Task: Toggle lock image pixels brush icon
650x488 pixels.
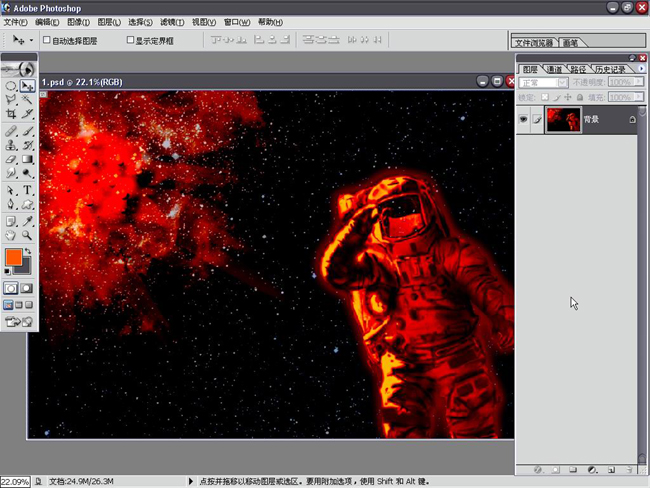Action: tap(557, 97)
